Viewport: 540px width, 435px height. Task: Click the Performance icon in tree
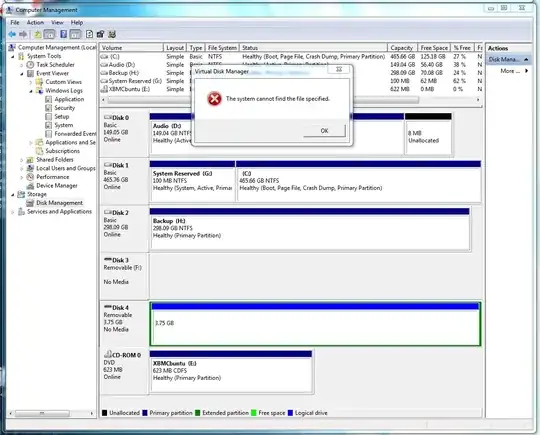coord(31,177)
